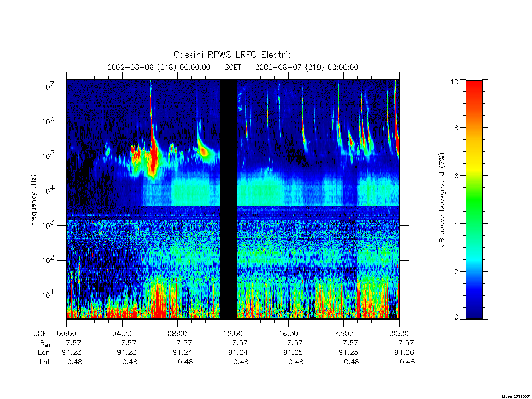Click the "08:00" time tick label
Image resolution: width=532 pixels, height=399 pixels.
click(177, 334)
